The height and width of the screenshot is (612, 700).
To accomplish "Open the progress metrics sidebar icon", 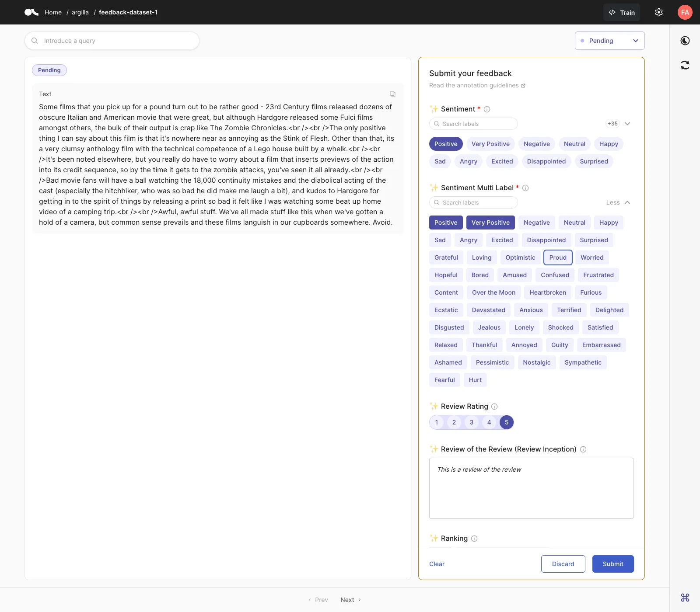I will pyautogui.click(x=685, y=41).
